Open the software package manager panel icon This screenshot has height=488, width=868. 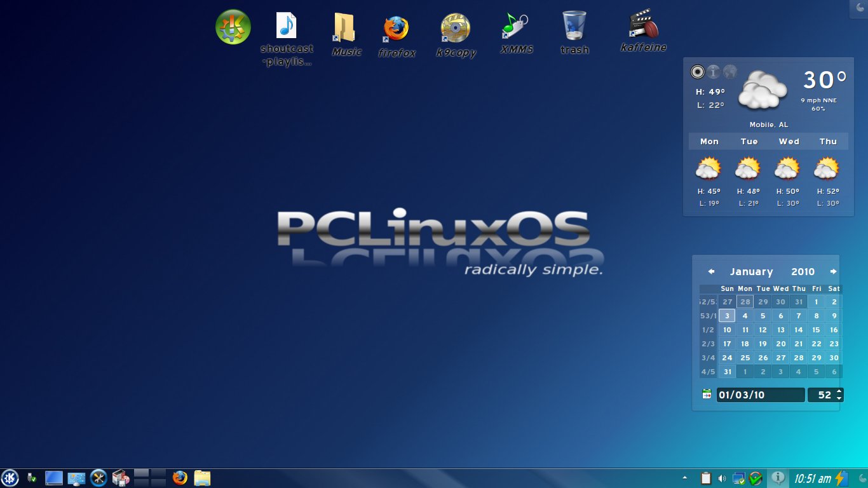(121, 478)
